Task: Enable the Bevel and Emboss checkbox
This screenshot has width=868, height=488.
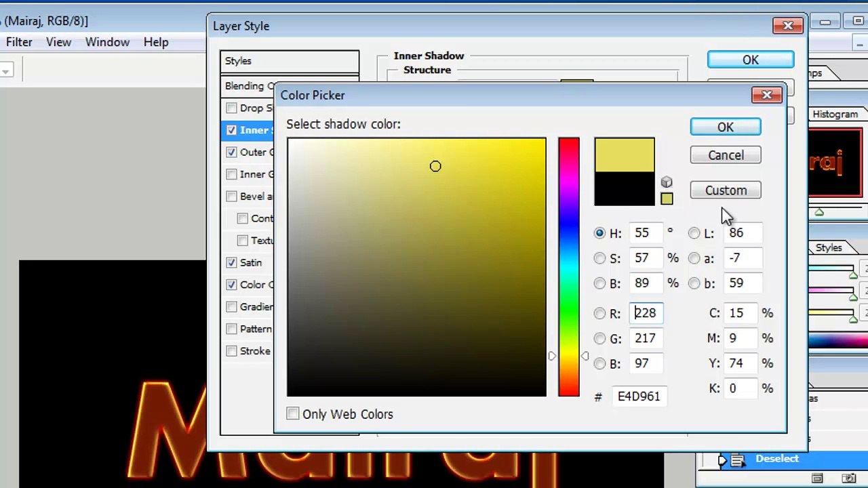Action: 232,197
